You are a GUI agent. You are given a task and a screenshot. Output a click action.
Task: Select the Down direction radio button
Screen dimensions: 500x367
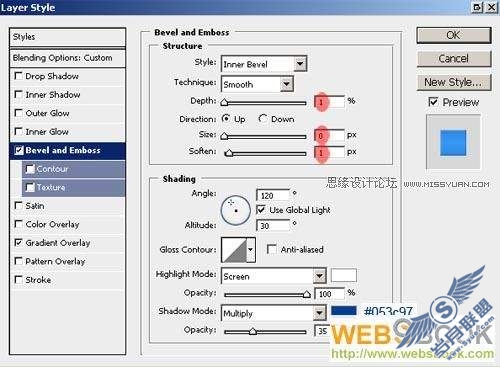point(263,119)
